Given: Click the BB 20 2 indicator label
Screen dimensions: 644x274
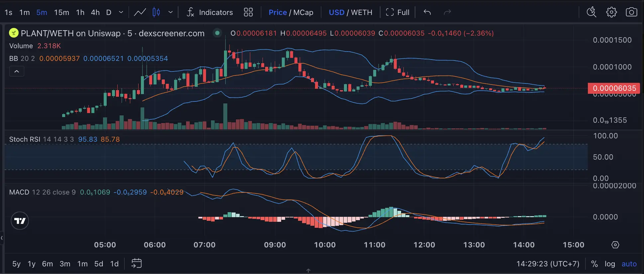Looking at the screenshot, I should (x=22, y=59).
